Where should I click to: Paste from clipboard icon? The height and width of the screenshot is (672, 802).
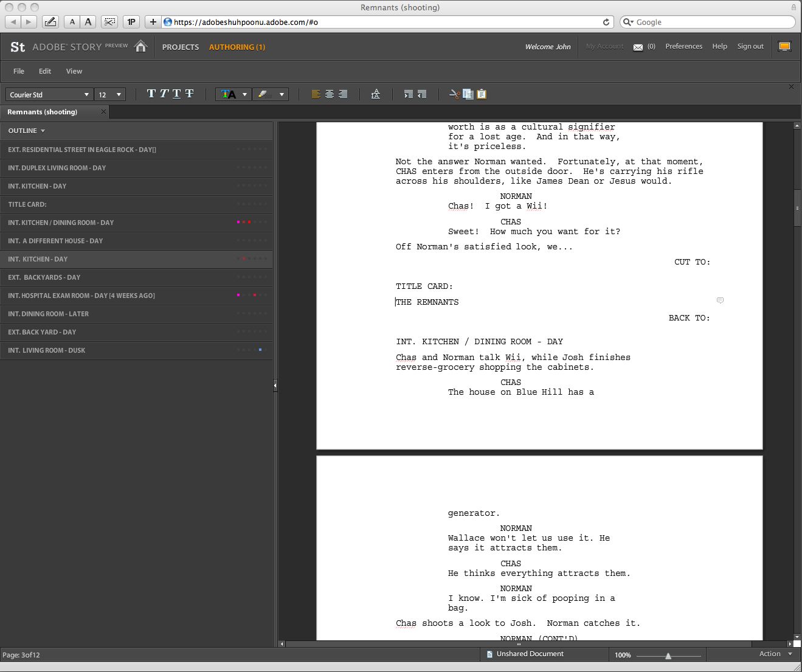coord(482,94)
